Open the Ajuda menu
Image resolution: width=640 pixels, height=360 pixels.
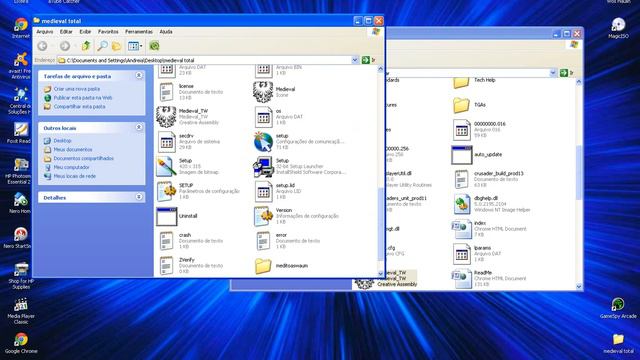pos(166,31)
